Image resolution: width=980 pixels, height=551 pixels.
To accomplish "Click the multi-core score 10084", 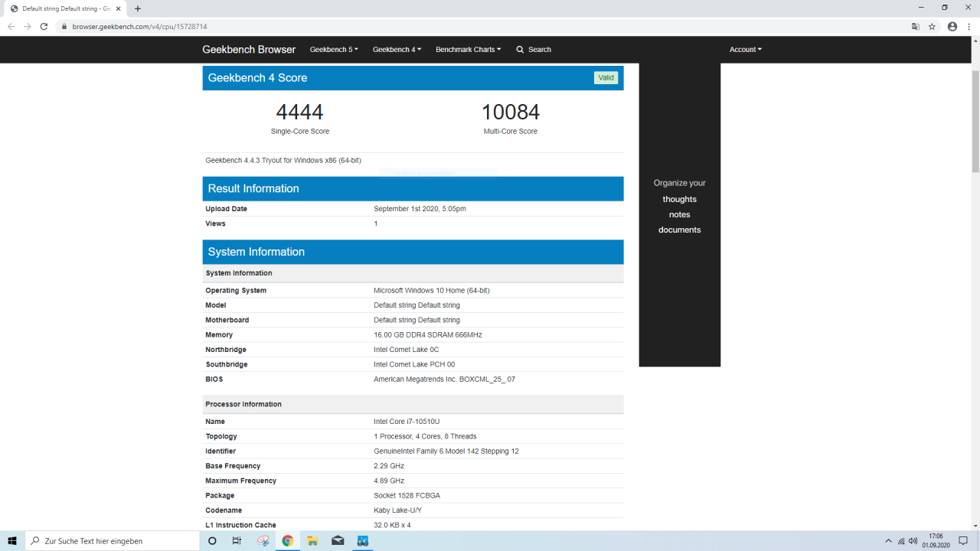I will [511, 112].
